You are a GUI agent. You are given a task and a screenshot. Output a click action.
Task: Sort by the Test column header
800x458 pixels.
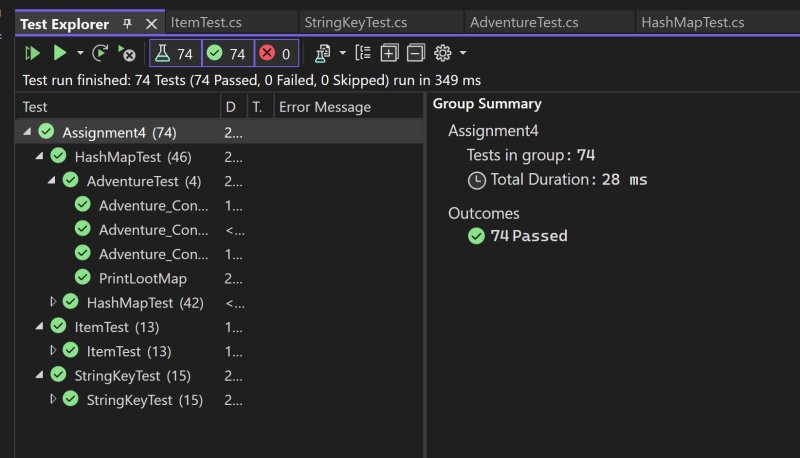pos(118,107)
